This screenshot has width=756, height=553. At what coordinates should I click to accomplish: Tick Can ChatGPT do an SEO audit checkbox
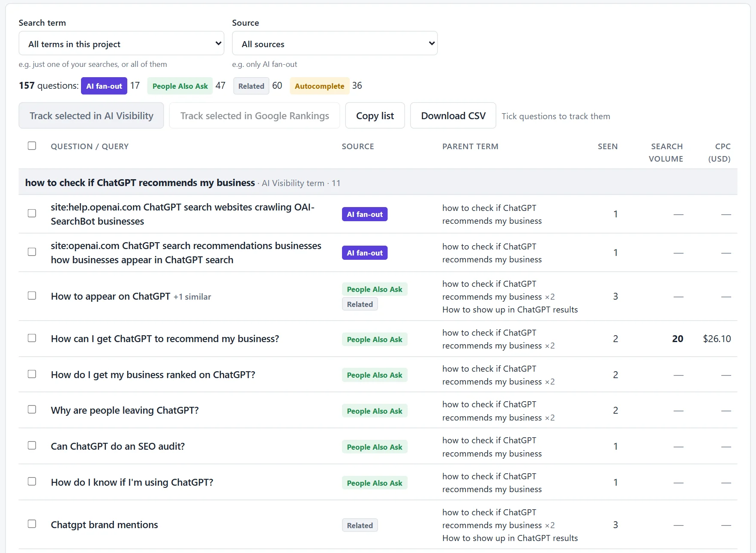(32, 445)
